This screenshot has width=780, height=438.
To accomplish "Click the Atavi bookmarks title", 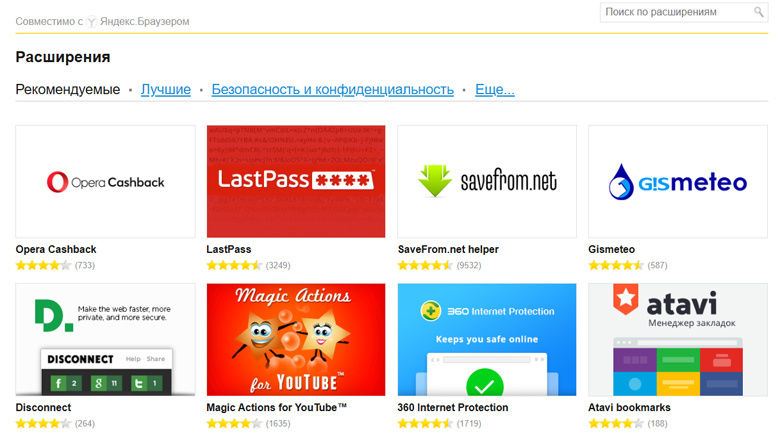I will 629,408.
